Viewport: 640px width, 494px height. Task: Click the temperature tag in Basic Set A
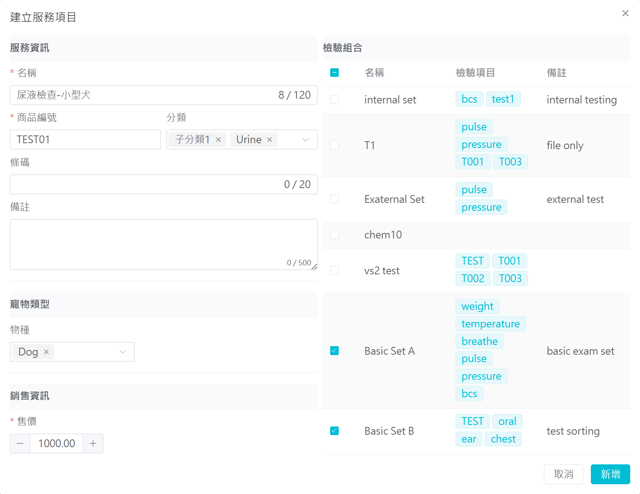tap(491, 324)
